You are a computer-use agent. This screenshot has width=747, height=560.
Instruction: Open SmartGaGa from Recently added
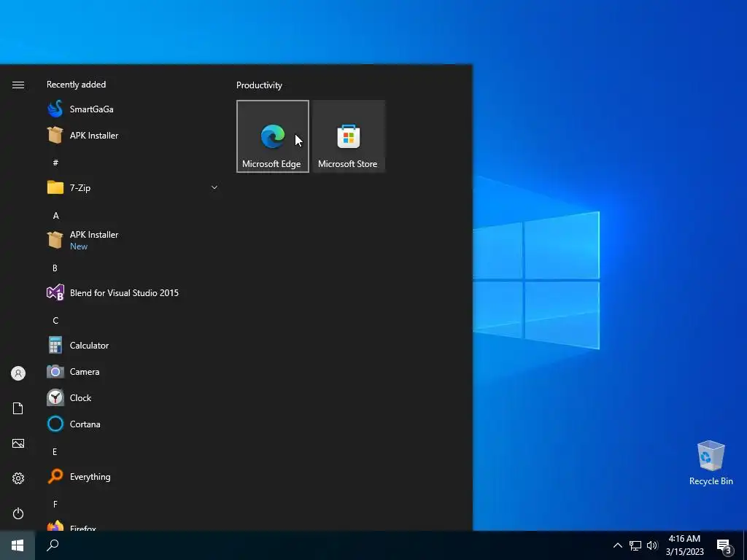pos(133,109)
